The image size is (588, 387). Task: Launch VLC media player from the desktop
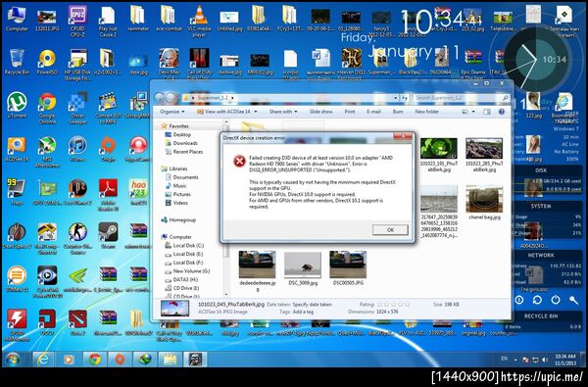pyautogui.click(x=199, y=21)
